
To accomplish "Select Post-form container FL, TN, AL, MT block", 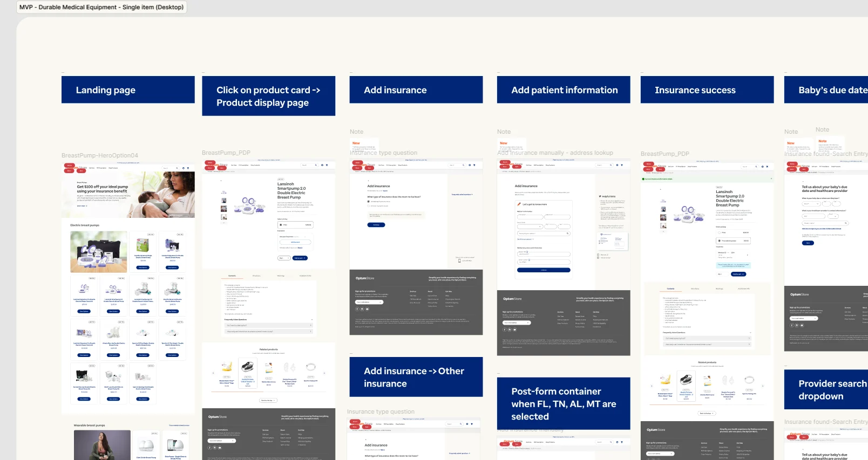I will coord(564,403).
